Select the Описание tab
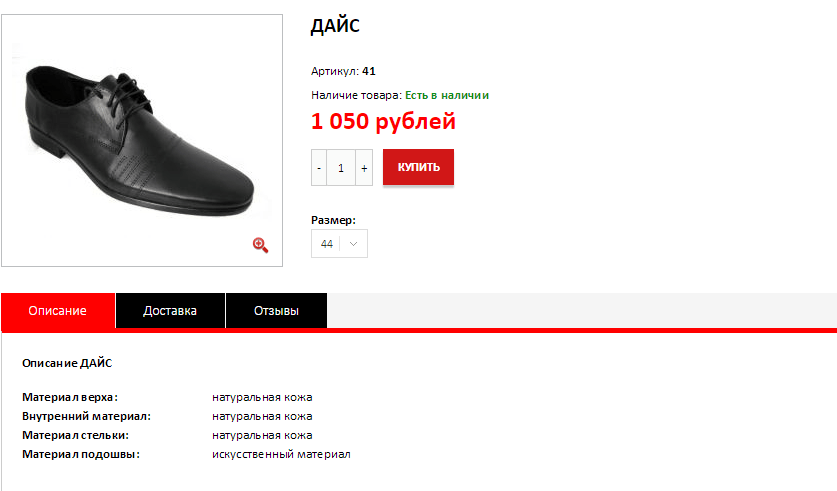This screenshot has width=837, height=491. coord(58,311)
